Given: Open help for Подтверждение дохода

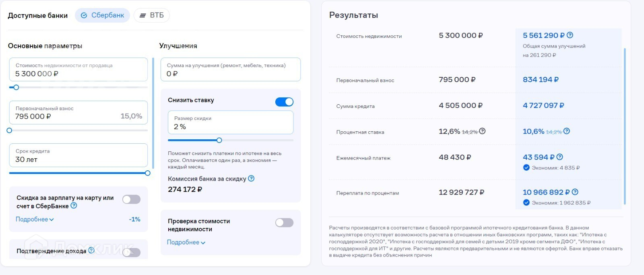Looking at the screenshot, I should tap(91, 250).
